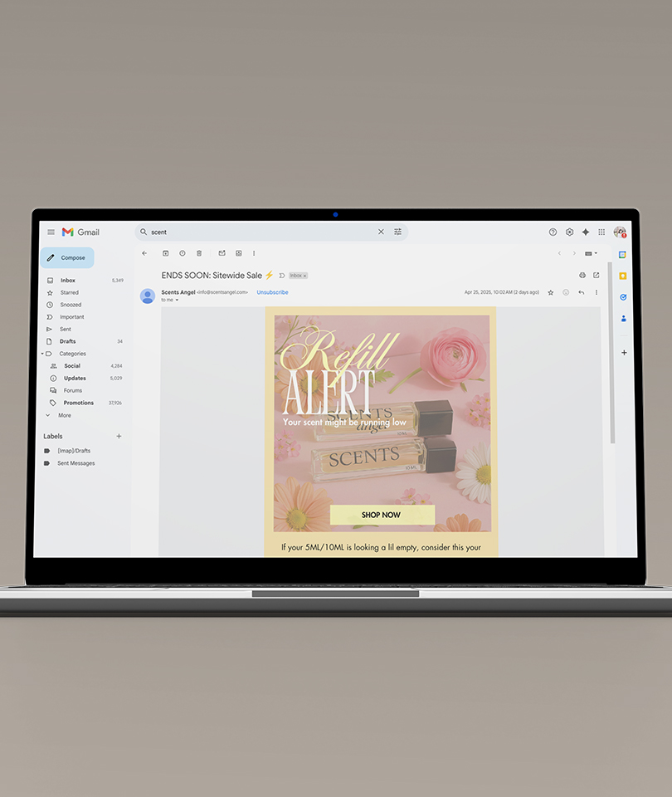Open the input tools dropdown
The width and height of the screenshot is (672, 797).
pos(591,253)
